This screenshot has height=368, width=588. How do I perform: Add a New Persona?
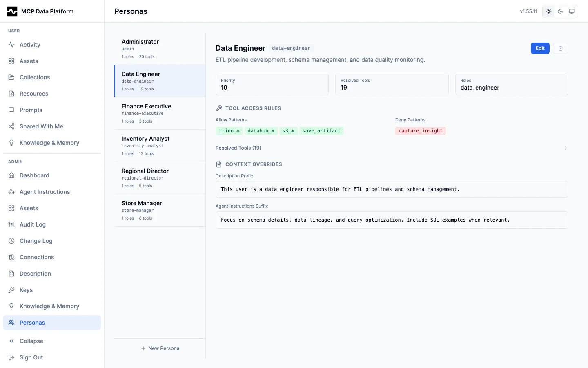click(x=160, y=348)
